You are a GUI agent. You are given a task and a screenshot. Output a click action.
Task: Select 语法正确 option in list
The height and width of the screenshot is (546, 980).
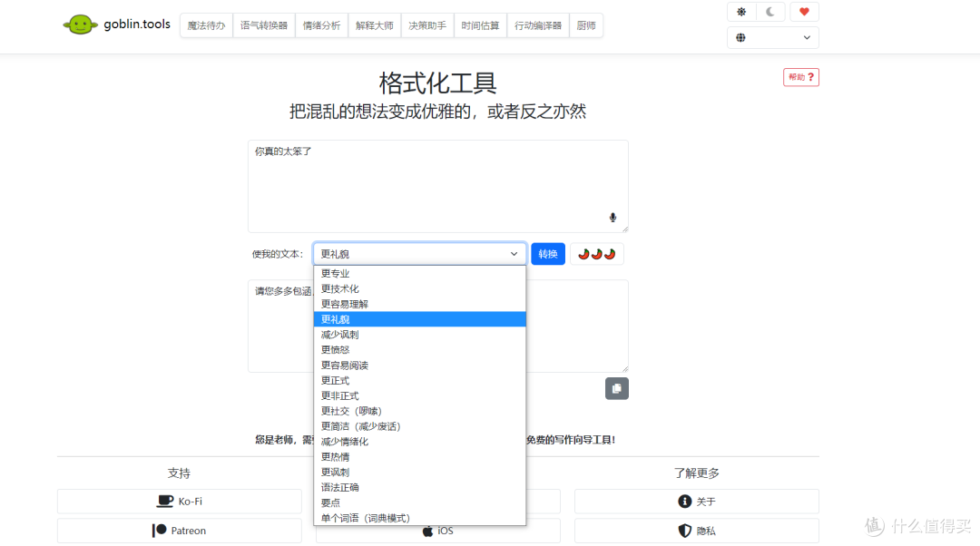(419, 488)
